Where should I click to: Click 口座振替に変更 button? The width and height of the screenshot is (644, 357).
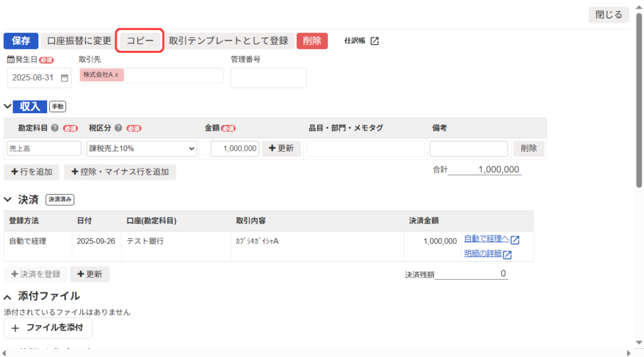click(79, 41)
